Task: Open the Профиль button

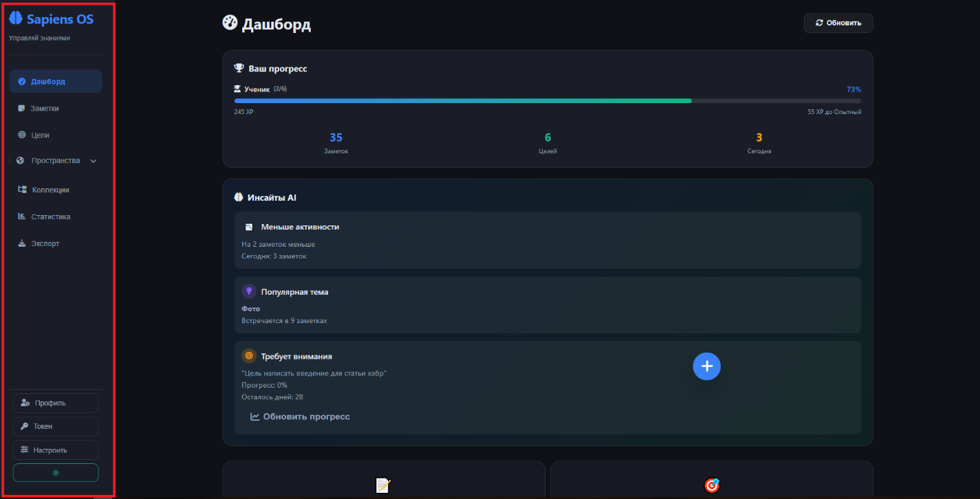Action: 56,403
